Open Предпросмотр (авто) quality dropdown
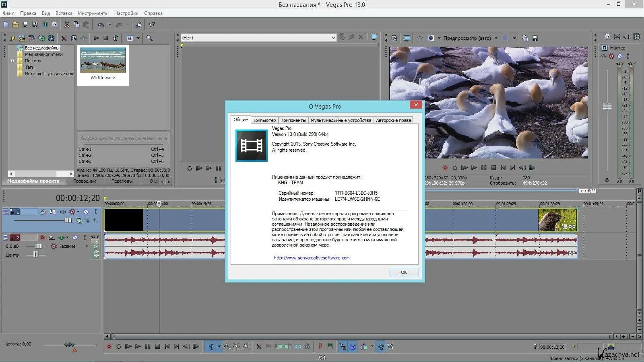Screen dimensions: 644x362 pyautogui.click(x=496, y=38)
